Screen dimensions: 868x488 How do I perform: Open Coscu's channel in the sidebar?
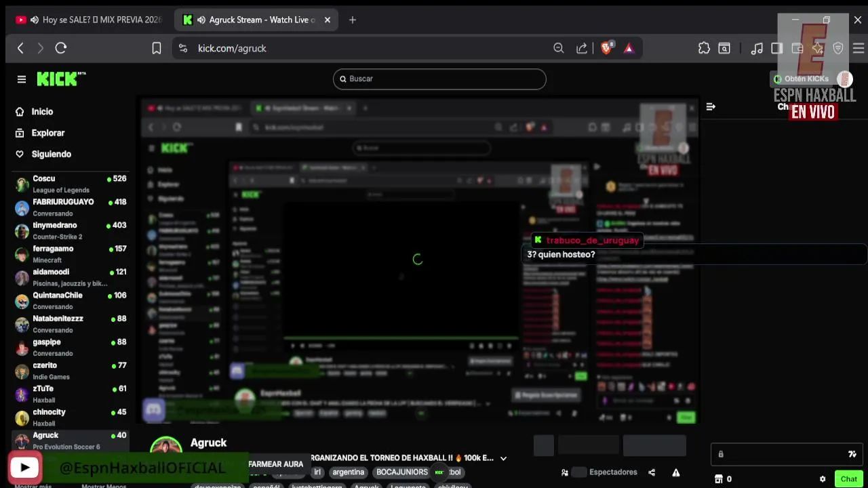coord(71,184)
